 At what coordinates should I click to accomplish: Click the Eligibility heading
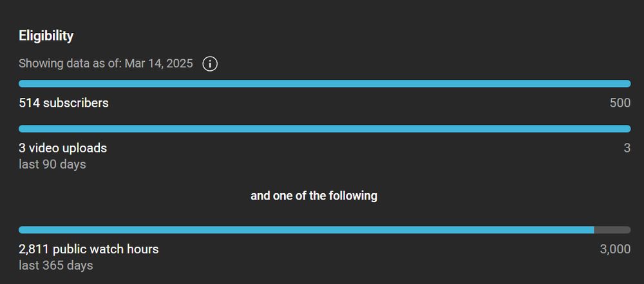(46, 36)
